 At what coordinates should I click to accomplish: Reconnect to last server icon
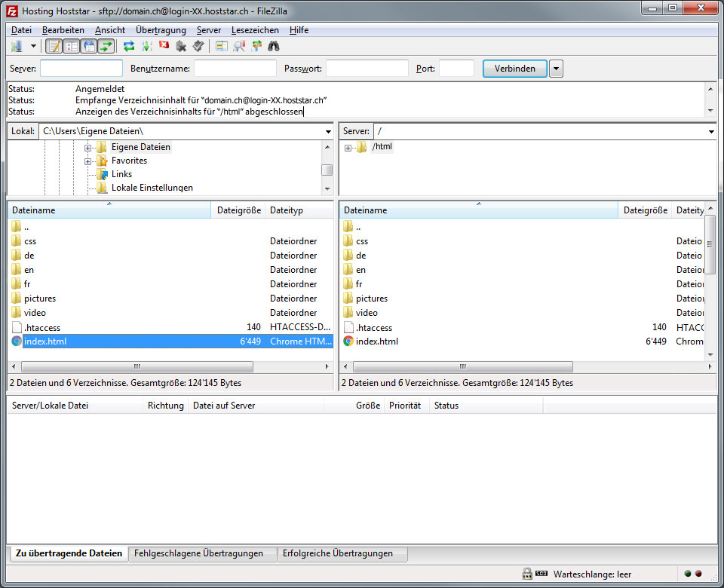point(198,46)
